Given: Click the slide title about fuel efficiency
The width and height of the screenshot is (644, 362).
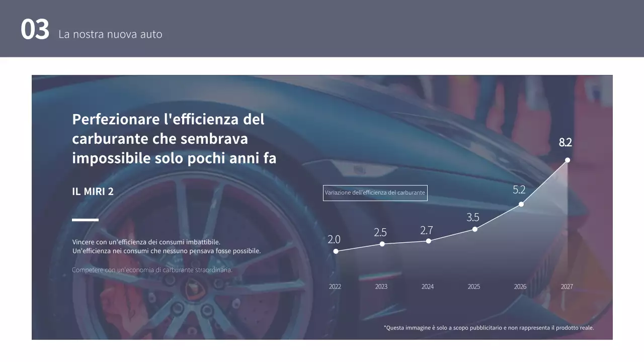Looking at the screenshot, I should point(169,139).
